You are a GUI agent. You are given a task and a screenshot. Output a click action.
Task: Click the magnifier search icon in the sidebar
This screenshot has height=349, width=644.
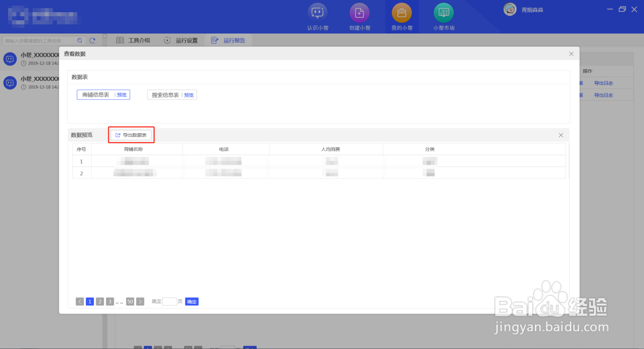80,41
